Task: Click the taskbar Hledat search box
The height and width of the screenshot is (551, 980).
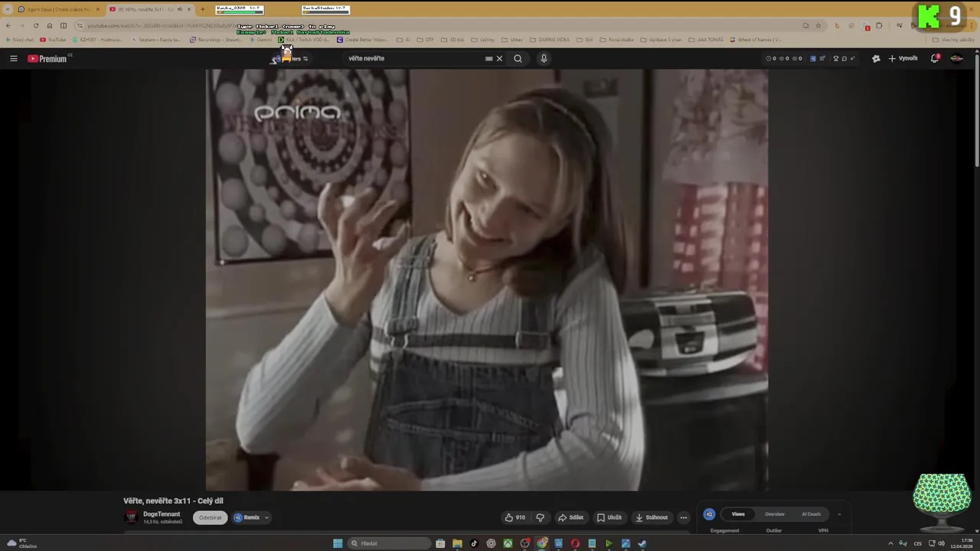Action: click(389, 543)
